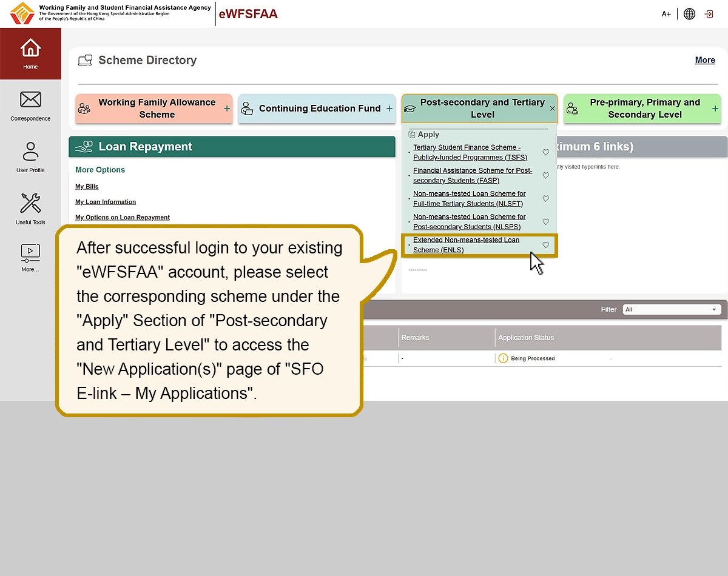Click the Application Status column header
728x576 pixels.
526,338
